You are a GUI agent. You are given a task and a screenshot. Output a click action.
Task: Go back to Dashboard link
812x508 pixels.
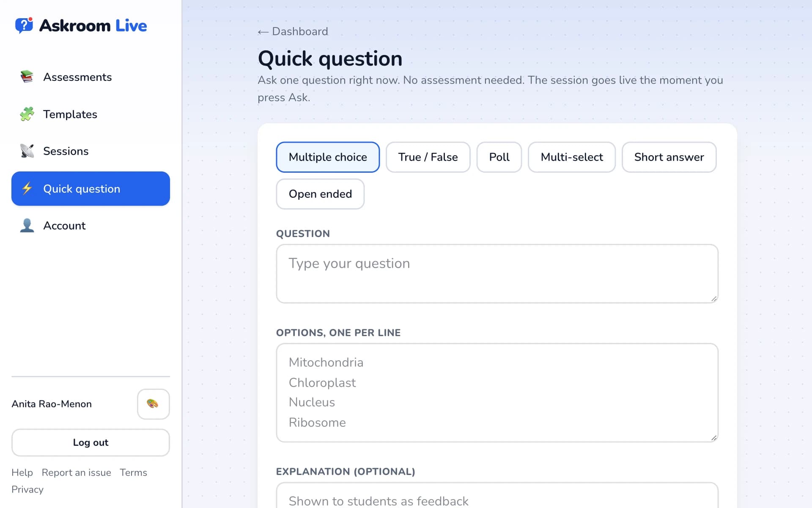293,31
